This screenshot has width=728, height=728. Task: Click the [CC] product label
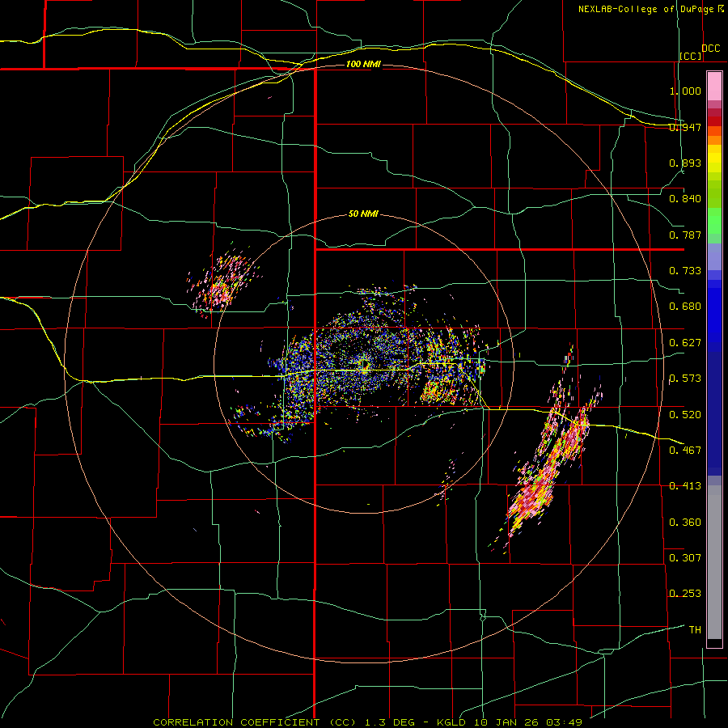691,56
